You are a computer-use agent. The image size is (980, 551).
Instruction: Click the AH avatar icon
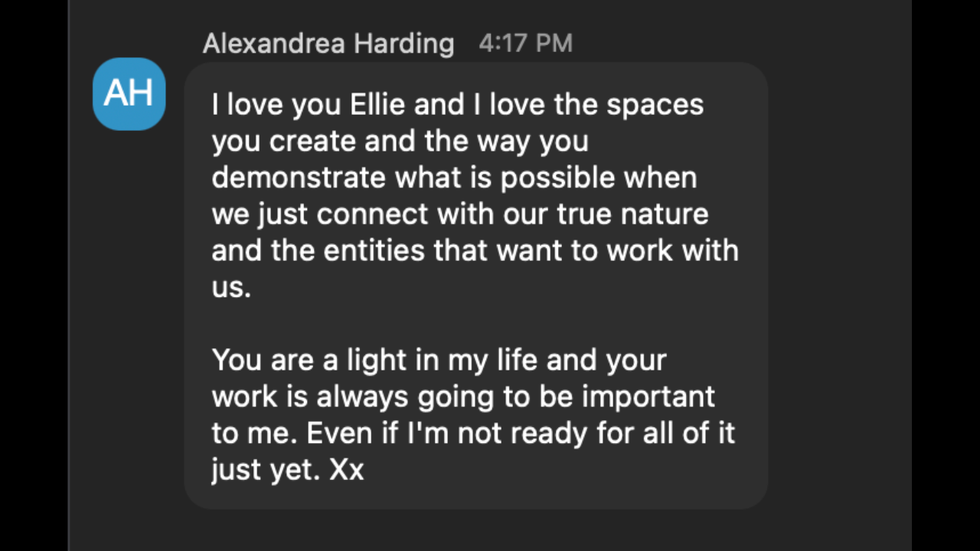[x=129, y=93]
